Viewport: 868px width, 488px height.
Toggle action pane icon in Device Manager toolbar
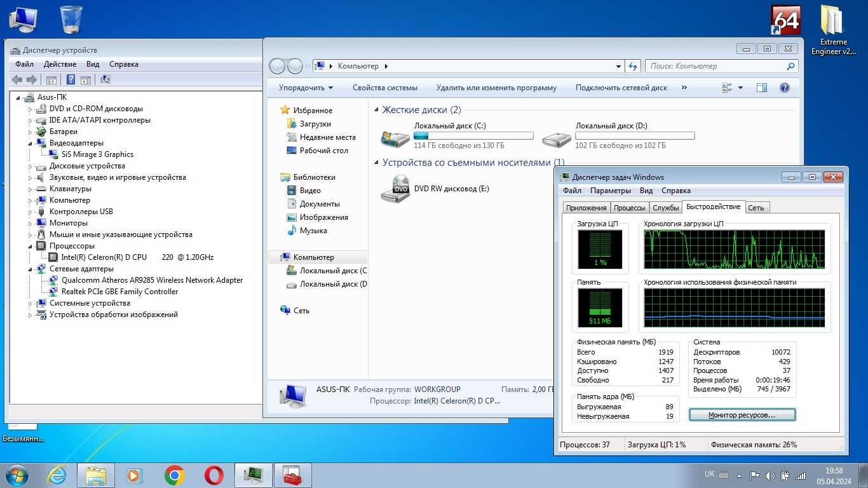coord(85,79)
